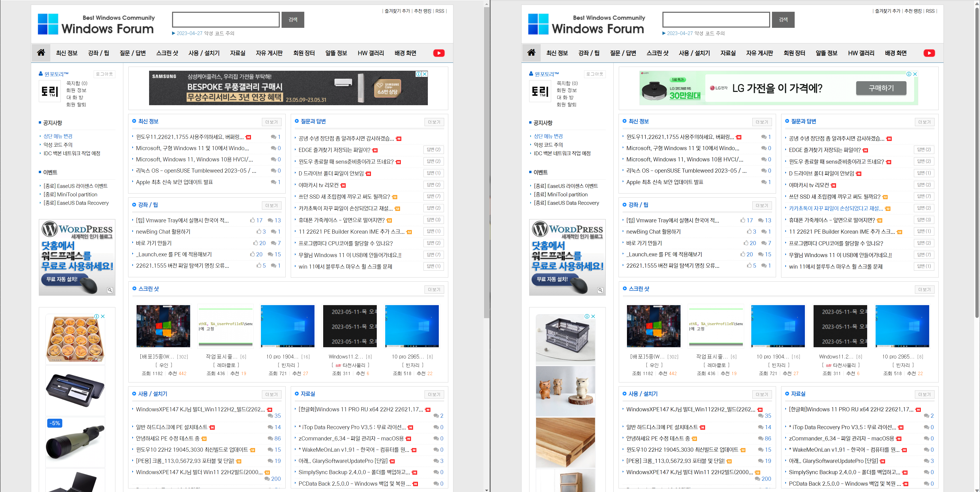Click the 토리 profile avatar in right window
The image size is (980, 492).
tap(540, 91)
